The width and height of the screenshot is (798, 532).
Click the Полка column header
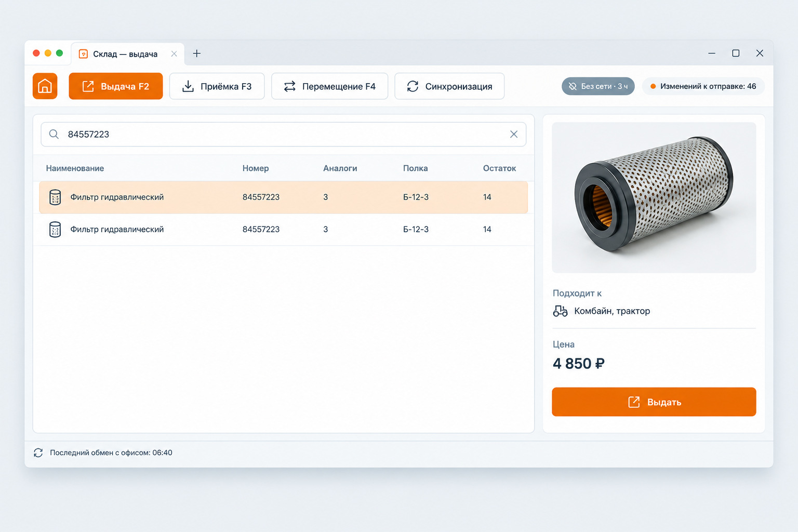(415, 168)
